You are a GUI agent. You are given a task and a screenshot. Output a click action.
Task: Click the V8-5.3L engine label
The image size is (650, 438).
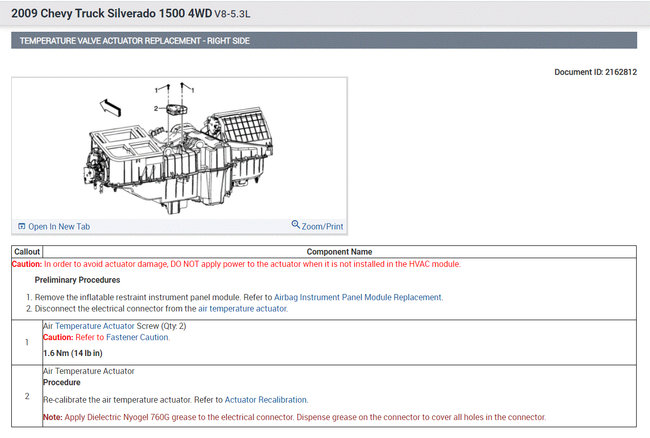[x=232, y=14]
